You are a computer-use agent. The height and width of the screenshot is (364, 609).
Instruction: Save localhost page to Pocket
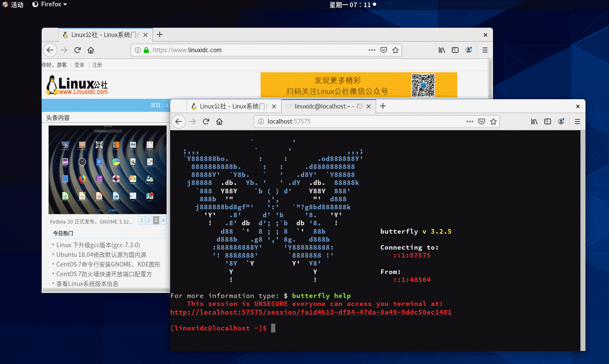click(x=482, y=121)
